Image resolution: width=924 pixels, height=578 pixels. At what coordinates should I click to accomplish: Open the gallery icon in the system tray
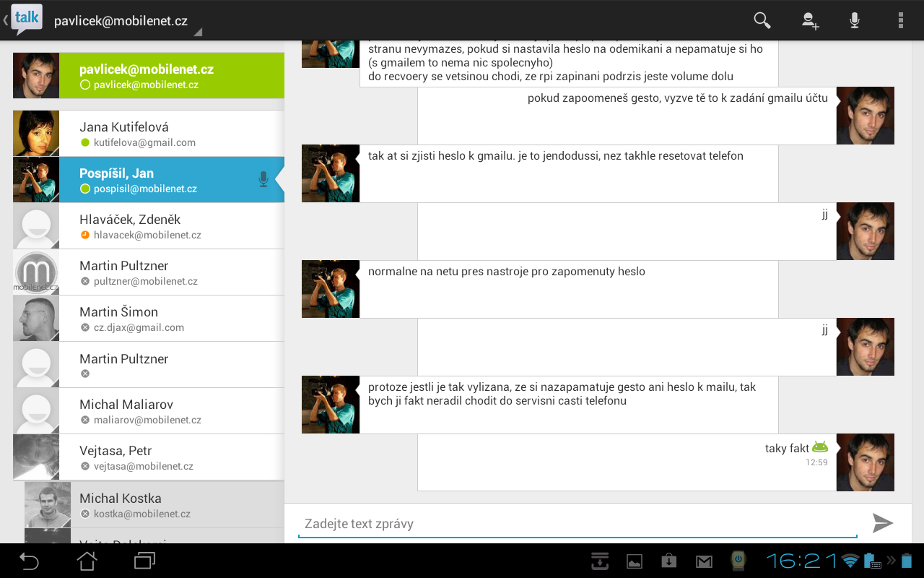tap(634, 561)
